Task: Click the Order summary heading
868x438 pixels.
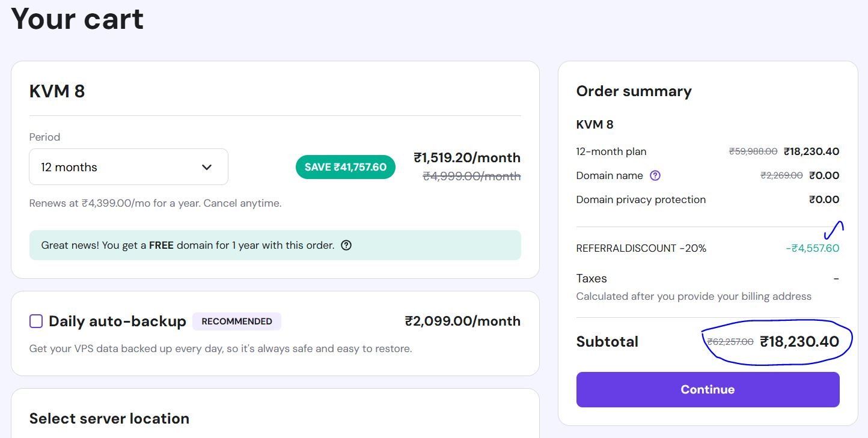Action: pos(634,91)
